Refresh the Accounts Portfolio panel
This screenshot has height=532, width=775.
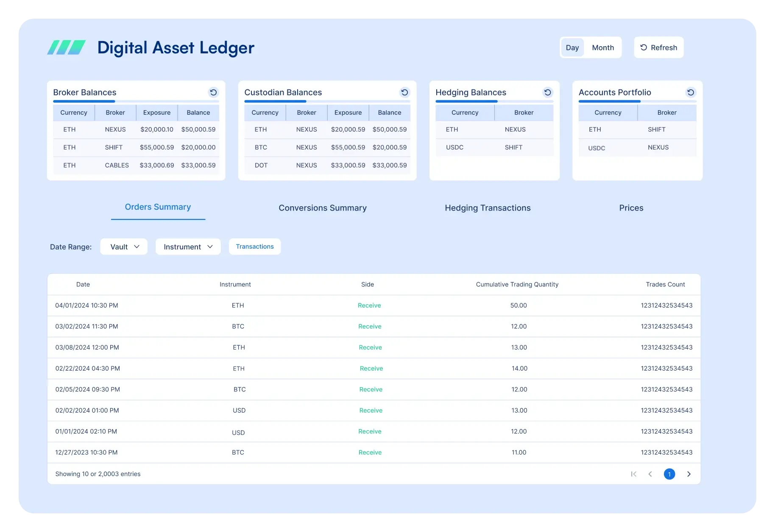(691, 92)
